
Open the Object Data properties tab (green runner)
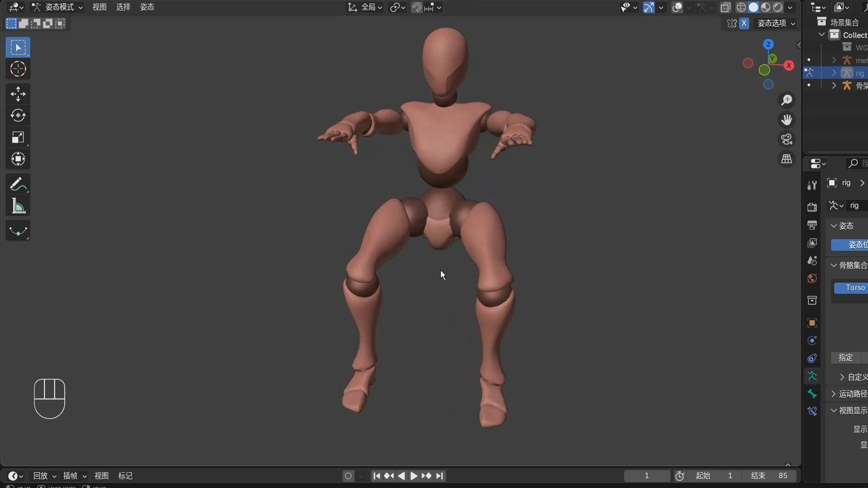813,376
